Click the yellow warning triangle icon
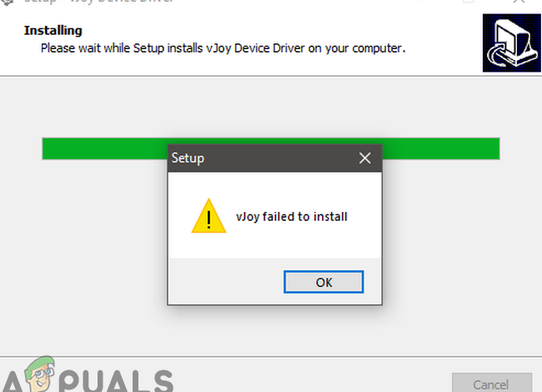Screen dimensions: 542x392 [208, 216]
